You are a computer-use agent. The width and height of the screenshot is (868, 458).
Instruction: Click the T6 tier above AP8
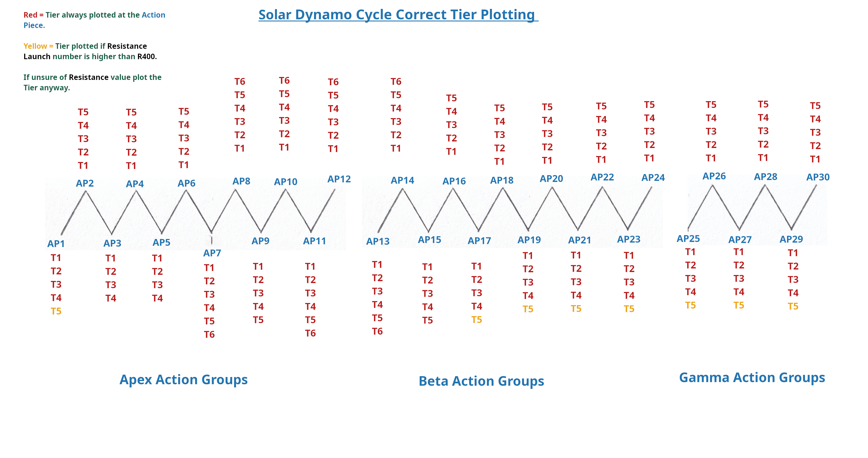[x=240, y=81]
